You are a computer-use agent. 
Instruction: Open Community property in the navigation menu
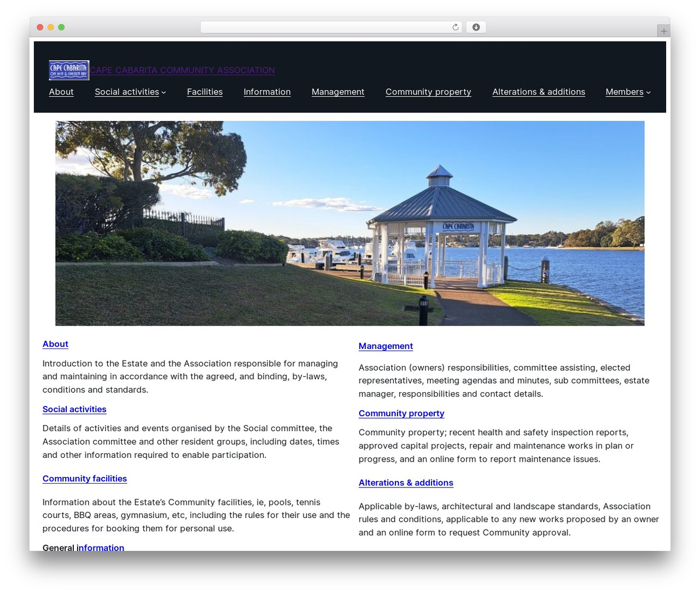point(428,92)
